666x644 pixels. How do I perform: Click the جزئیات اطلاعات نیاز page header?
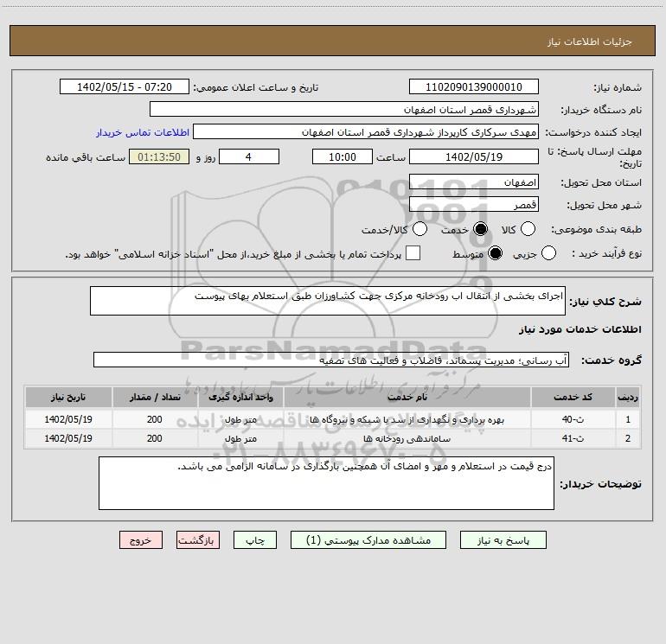coord(590,41)
